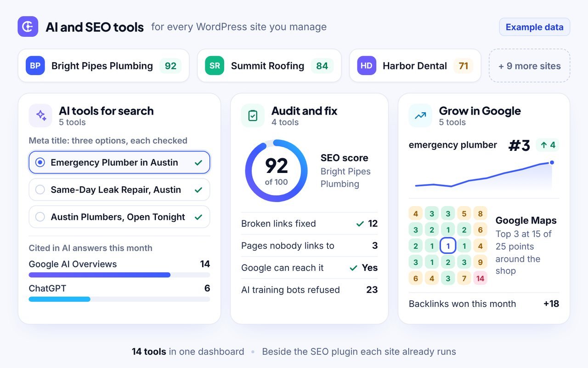Click the checkmark after Same-Day Leak Repair, Austin
The width and height of the screenshot is (588, 368).
coord(198,190)
